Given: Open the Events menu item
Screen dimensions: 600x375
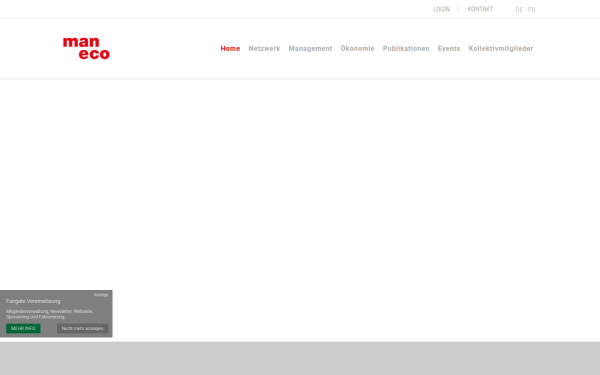Looking at the screenshot, I should pos(449,49).
